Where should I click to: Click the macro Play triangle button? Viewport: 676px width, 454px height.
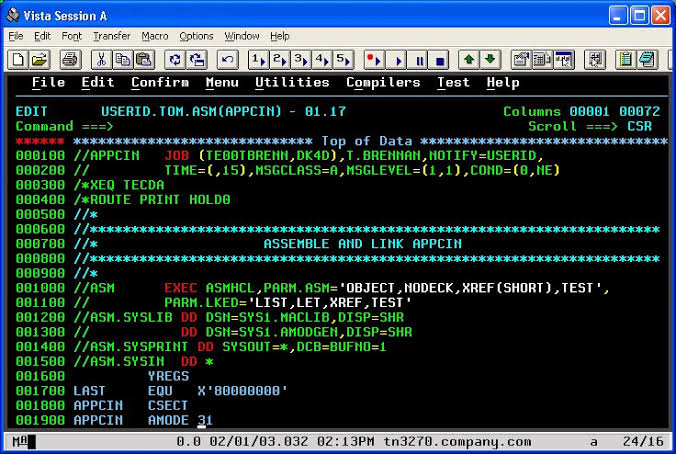click(397, 59)
